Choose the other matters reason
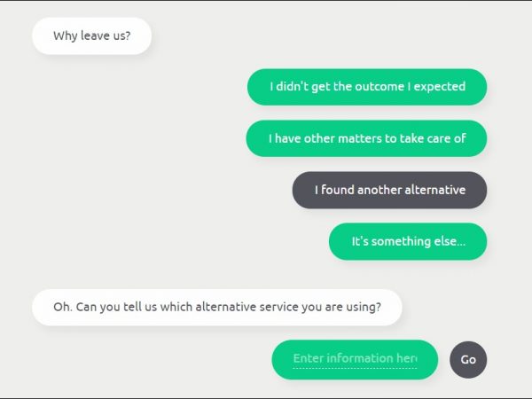The height and width of the screenshot is (399, 532). [366, 138]
